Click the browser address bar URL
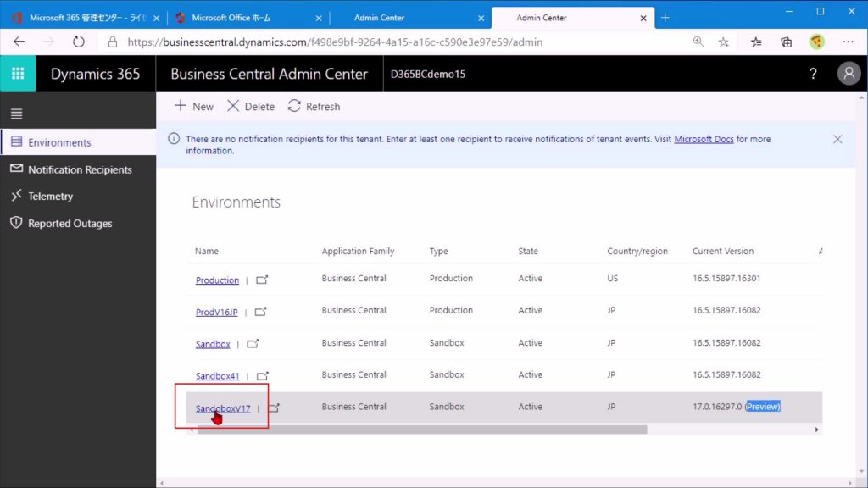 point(335,42)
